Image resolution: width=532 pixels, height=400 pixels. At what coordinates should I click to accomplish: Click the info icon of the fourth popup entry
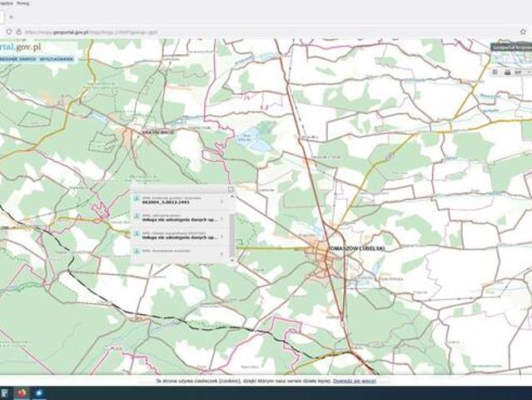pyautogui.click(x=137, y=251)
